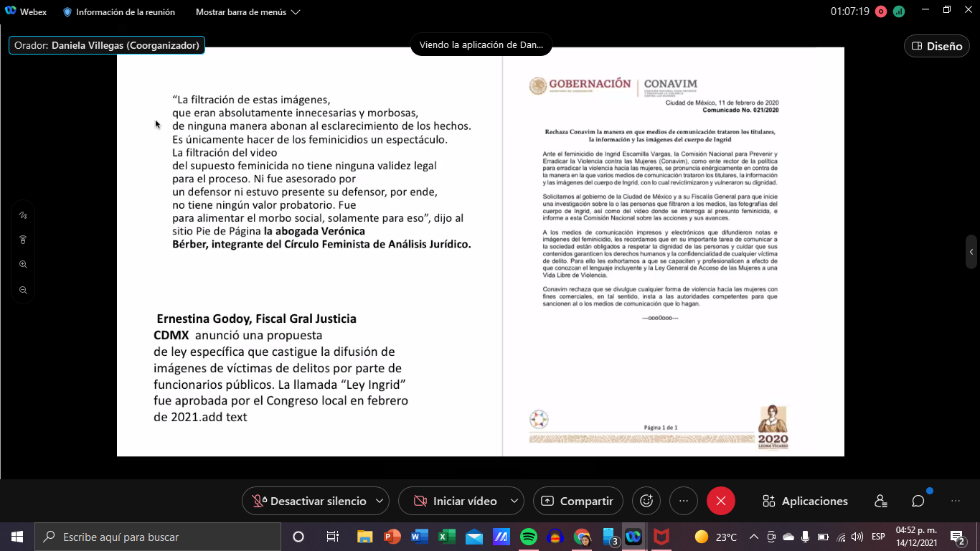The width and height of the screenshot is (980, 551).
Task: Click Viendo la aplicación de Dan... banner
Action: pyautogui.click(x=481, y=44)
